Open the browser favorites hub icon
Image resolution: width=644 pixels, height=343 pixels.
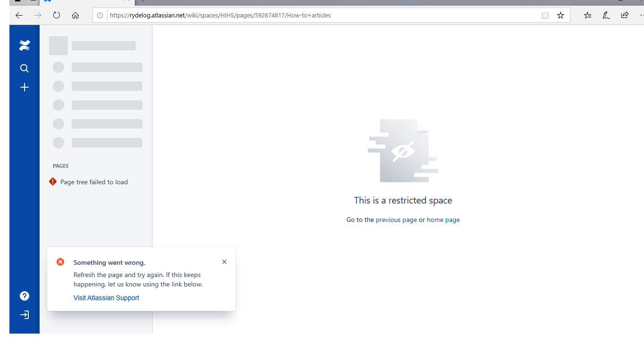(587, 15)
